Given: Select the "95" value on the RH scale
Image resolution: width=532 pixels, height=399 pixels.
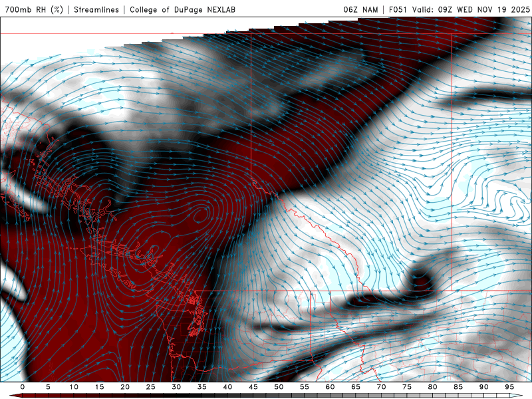Looking at the screenshot, I should coord(509,387).
